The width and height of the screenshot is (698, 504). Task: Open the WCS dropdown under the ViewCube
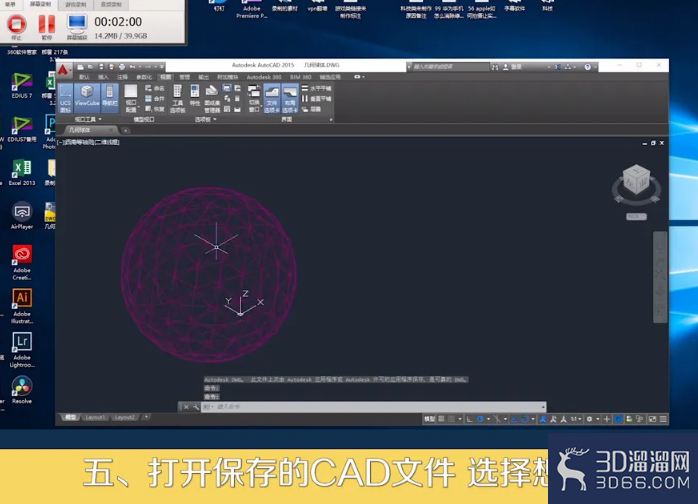pos(636,216)
